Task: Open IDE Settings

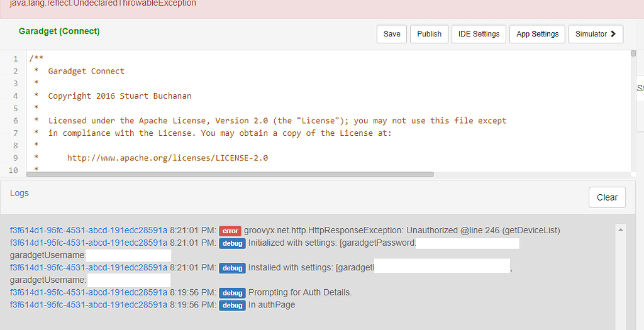Action: tap(479, 34)
